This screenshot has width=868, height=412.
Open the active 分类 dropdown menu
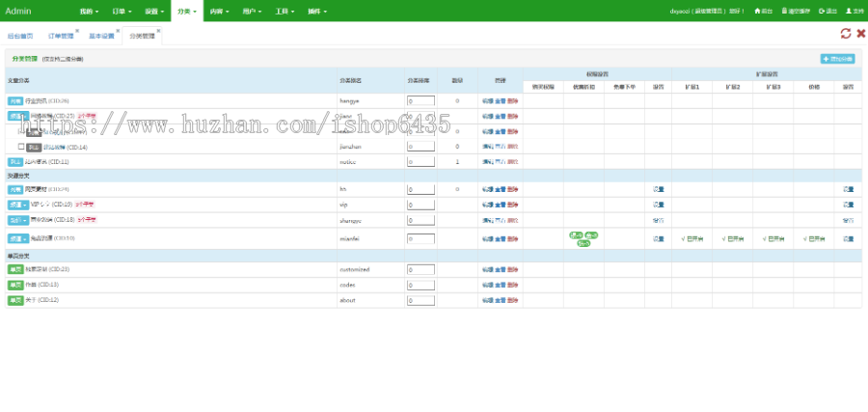coord(187,11)
